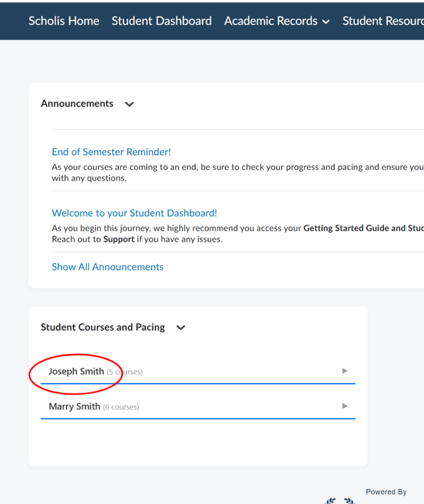This screenshot has height=504, width=424.
Task: Select the Joseph Smith student row
Action: [x=198, y=371]
